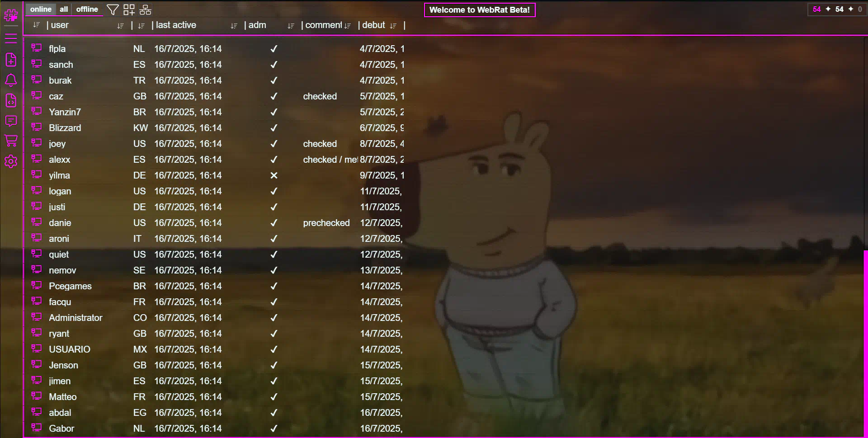The image size is (868, 438).
Task: Select the user name ryant
Action: pyautogui.click(x=59, y=334)
